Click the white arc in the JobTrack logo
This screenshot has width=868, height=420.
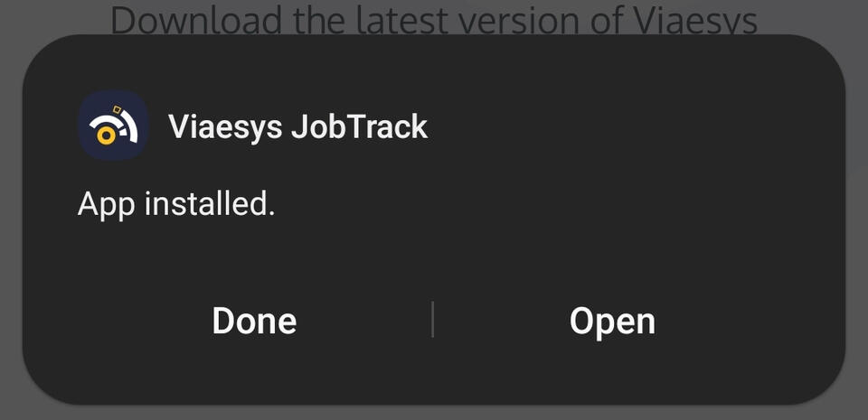point(131,127)
